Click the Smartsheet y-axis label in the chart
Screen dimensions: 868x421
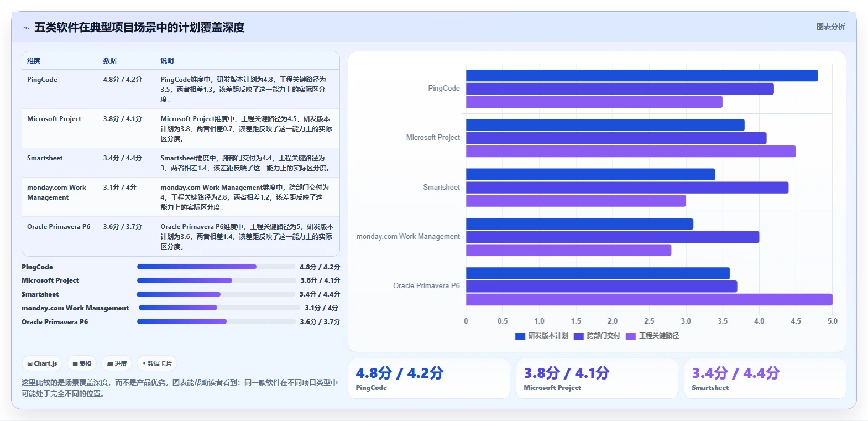tap(442, 188)
